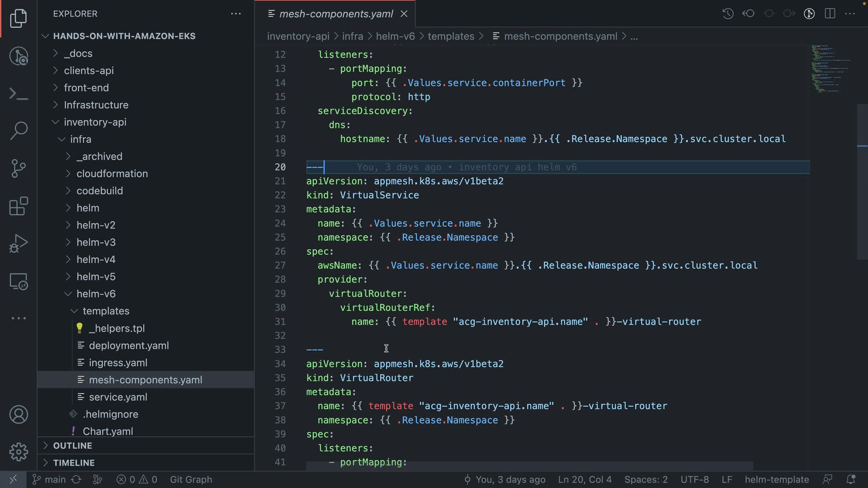Viewport: 868px width, 488px height.
Task: Change helm-template language mode
Action: tap(777, 479)
